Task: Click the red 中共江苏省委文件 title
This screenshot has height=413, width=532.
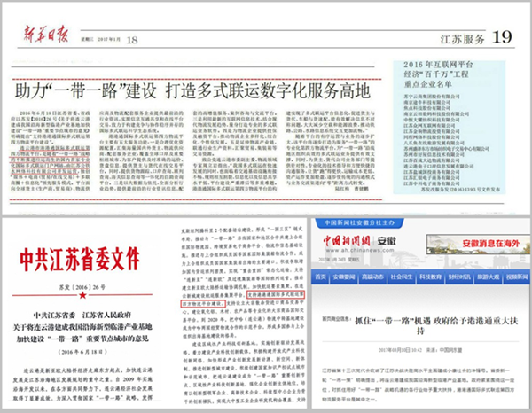Action: point(80,260)
